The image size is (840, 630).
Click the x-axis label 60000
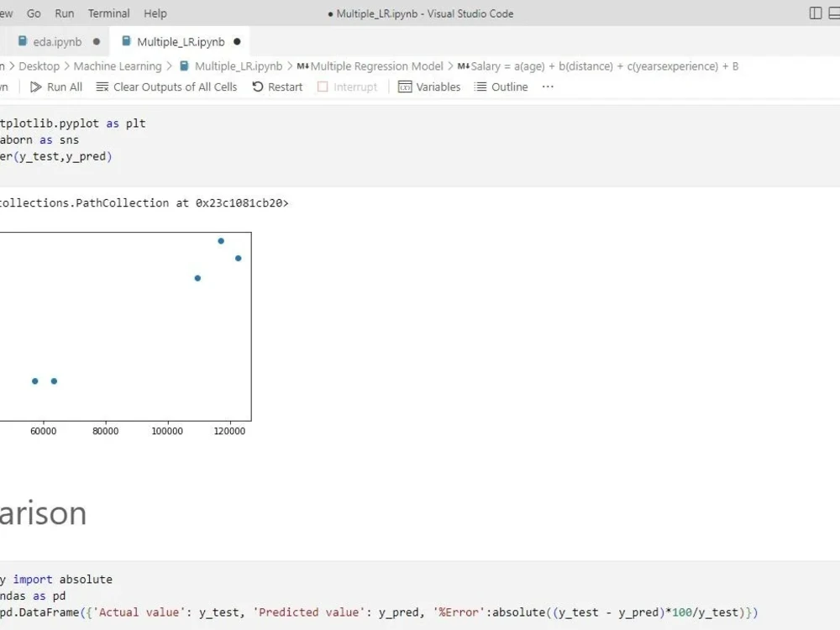(x=44, y=431)
